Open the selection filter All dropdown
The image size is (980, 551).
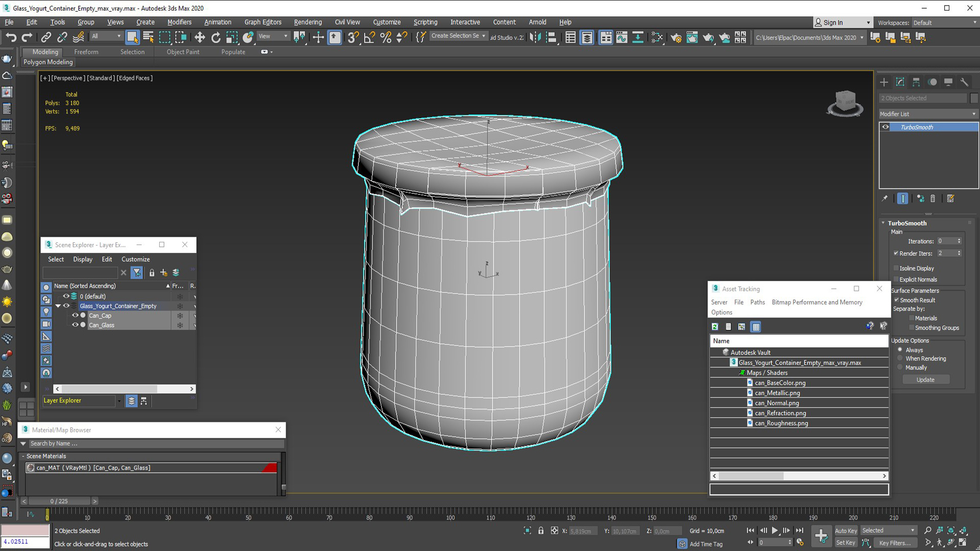(x=106, y=36)
